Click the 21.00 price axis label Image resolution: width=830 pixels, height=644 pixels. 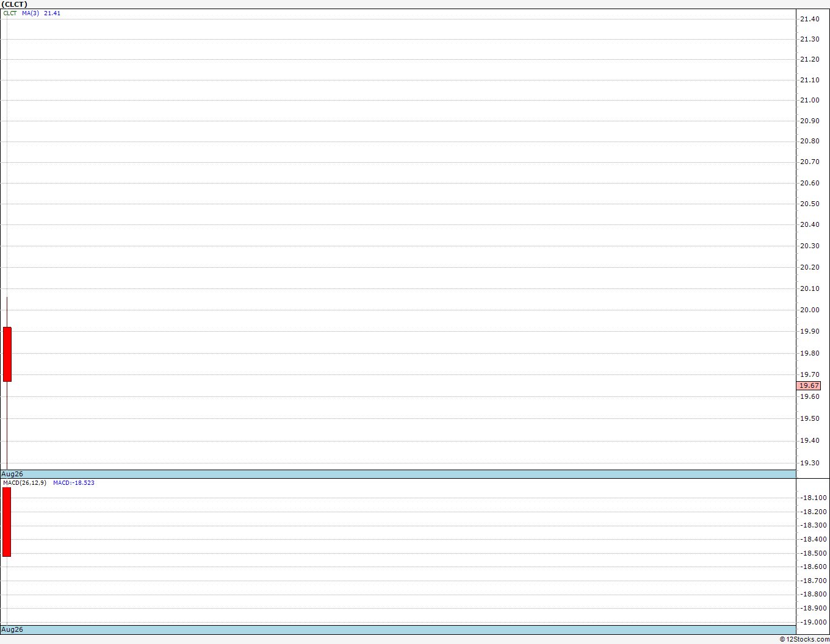coord(809,100)
